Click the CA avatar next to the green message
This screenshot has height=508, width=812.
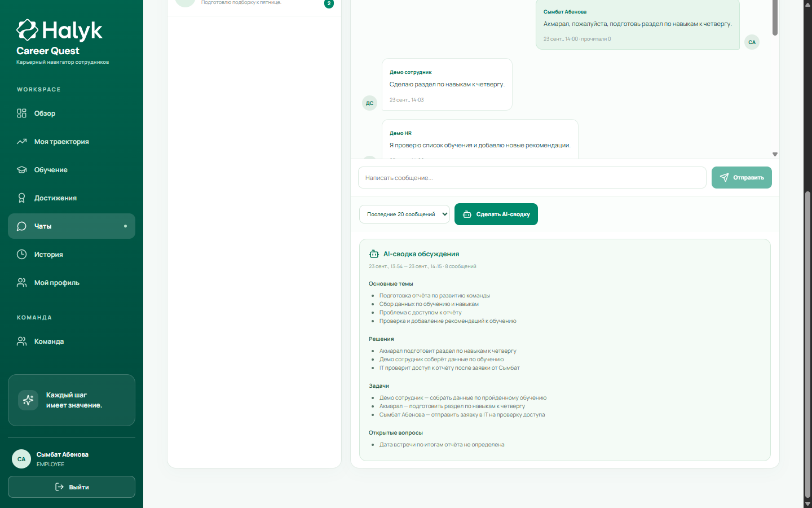[x=752, y=42]
